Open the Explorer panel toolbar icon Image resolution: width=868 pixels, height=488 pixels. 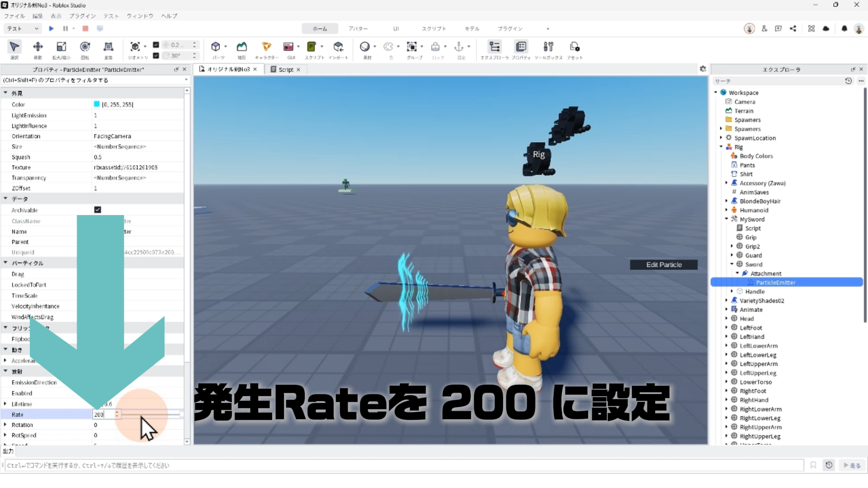pos(495,47)
